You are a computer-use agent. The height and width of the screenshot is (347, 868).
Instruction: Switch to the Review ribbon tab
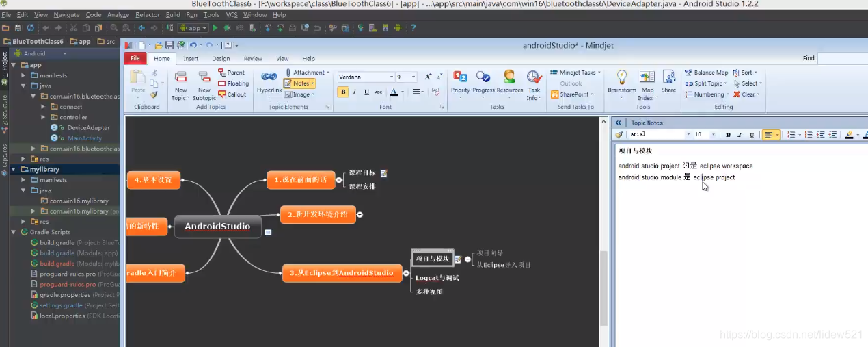pyautogui.click(x=253, y=59)
